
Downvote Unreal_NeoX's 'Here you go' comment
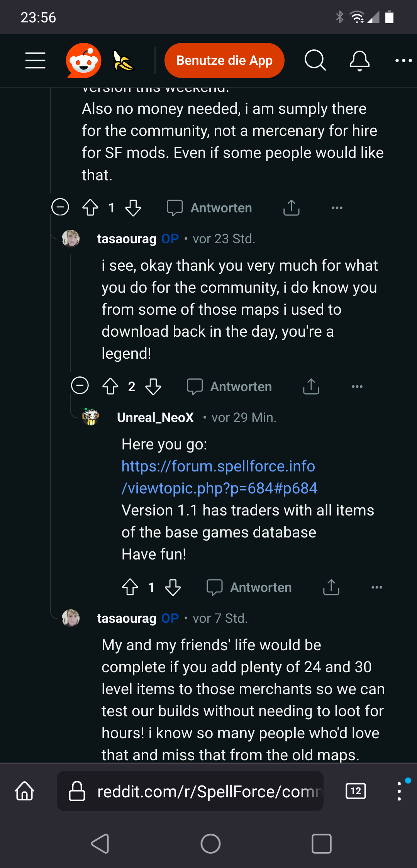(173, 587)
